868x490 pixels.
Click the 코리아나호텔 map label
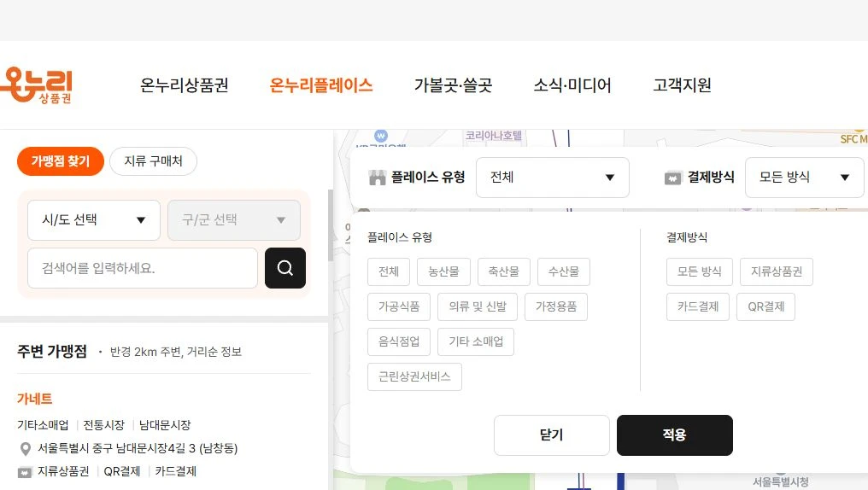[x=494, y=136]
